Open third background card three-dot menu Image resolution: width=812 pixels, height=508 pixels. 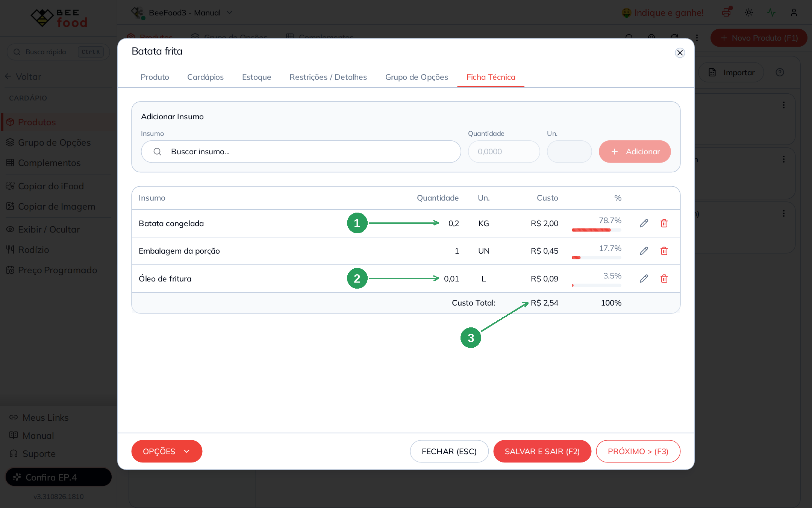(784, 213)
